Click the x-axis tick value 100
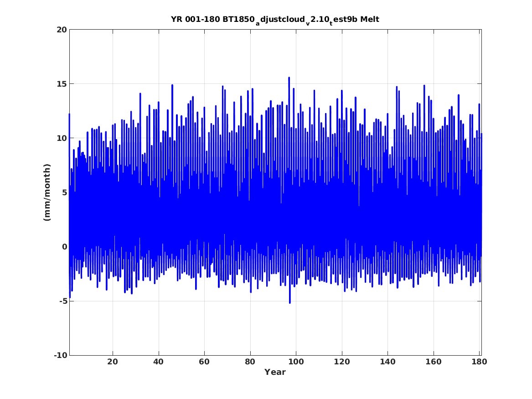The image size is (532, 399). pyautogui.click(x=296, y=362)
